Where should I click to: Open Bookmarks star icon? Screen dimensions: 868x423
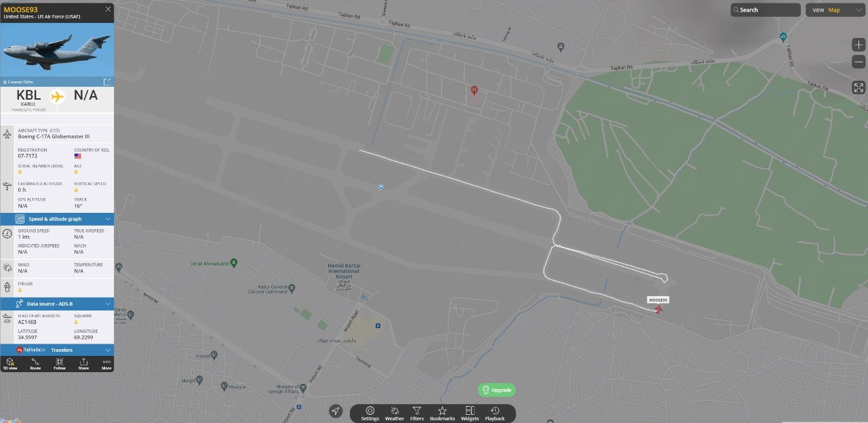[x=442, y=414]
